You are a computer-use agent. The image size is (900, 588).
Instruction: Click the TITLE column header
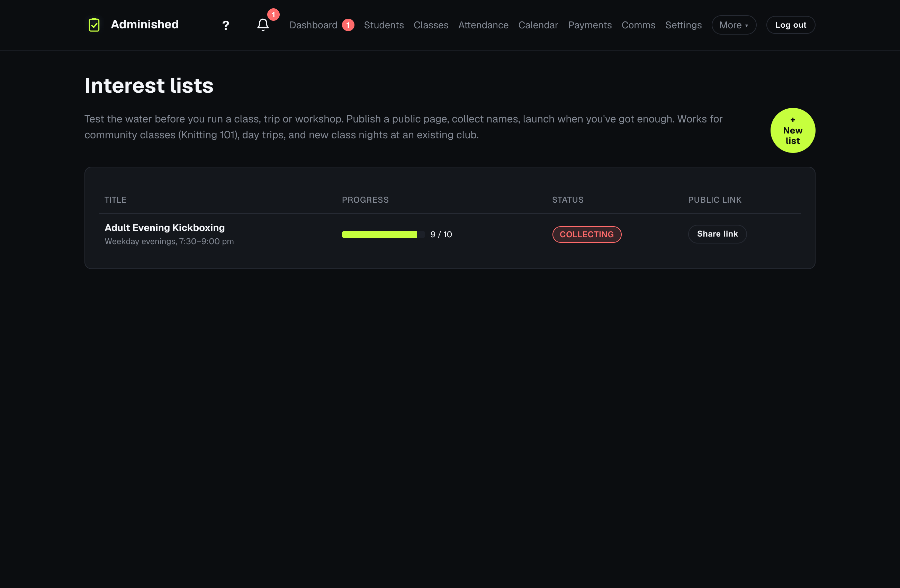pos(115,200)
